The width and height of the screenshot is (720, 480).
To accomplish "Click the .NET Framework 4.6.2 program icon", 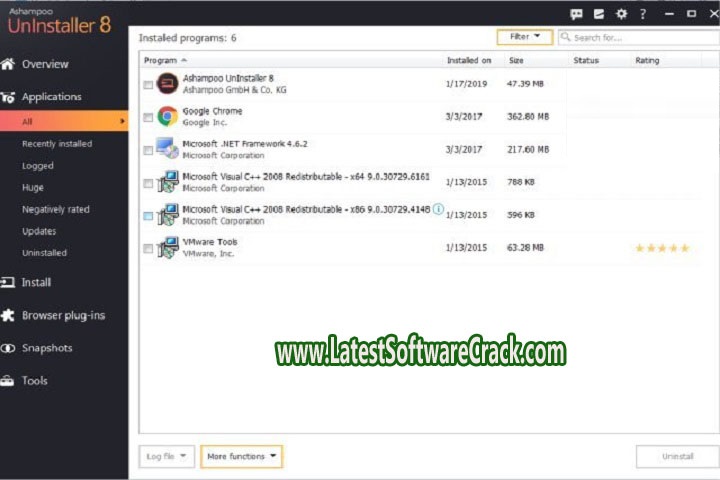I will coord(167,149).
